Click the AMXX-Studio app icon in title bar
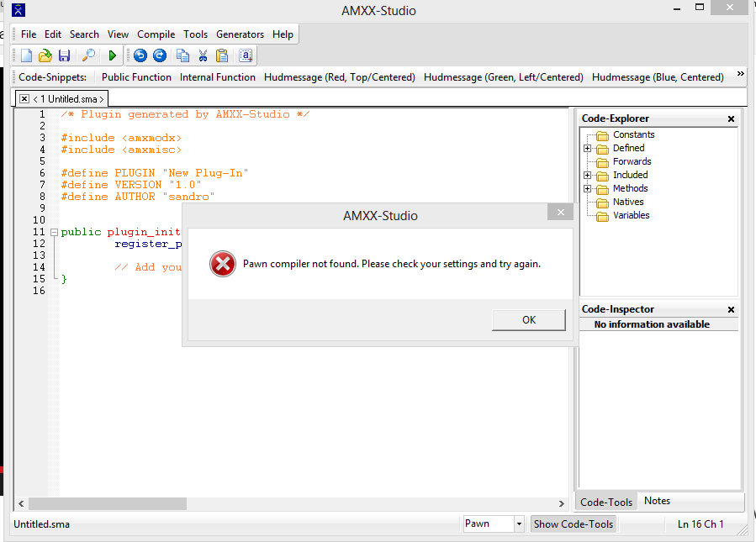Screen dimensions: 756x542 point(19,10)
